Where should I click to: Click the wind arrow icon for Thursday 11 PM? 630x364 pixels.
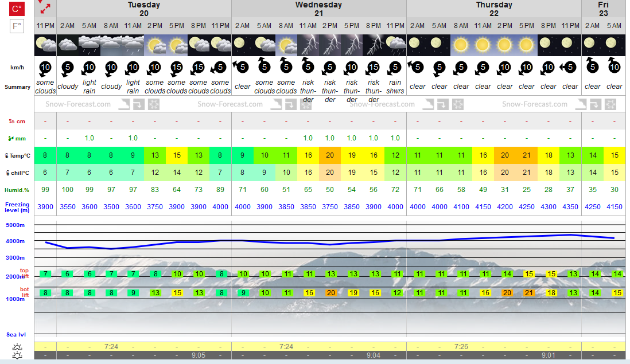coord(569,68)
